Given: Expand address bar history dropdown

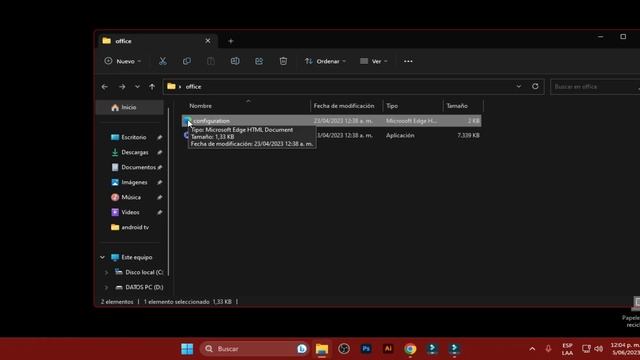Looking at the screenshot, I should click(518, 87).
